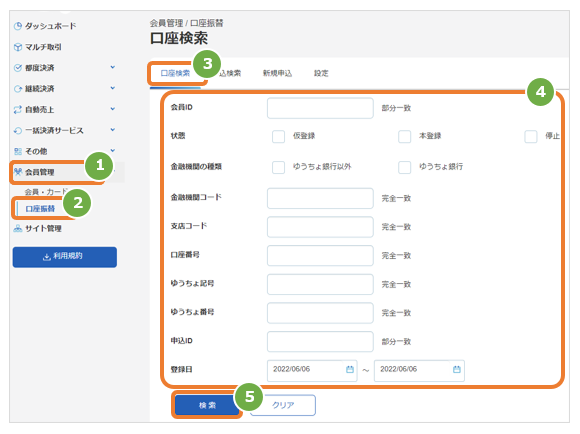The width and height of the screenshot is (580, 434).
Task: Click the 会員管理 / 口座振替 breadcrumb
Action: coord(186,23)
